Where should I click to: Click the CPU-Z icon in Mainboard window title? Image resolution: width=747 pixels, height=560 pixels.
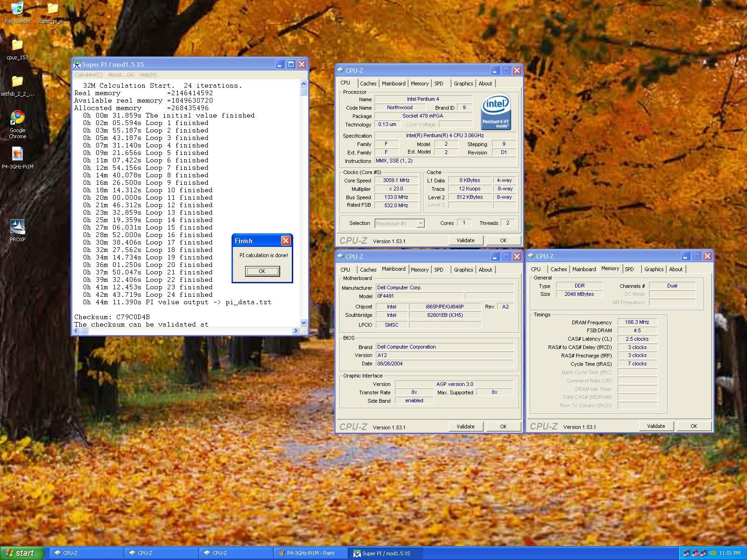[341, 257]
